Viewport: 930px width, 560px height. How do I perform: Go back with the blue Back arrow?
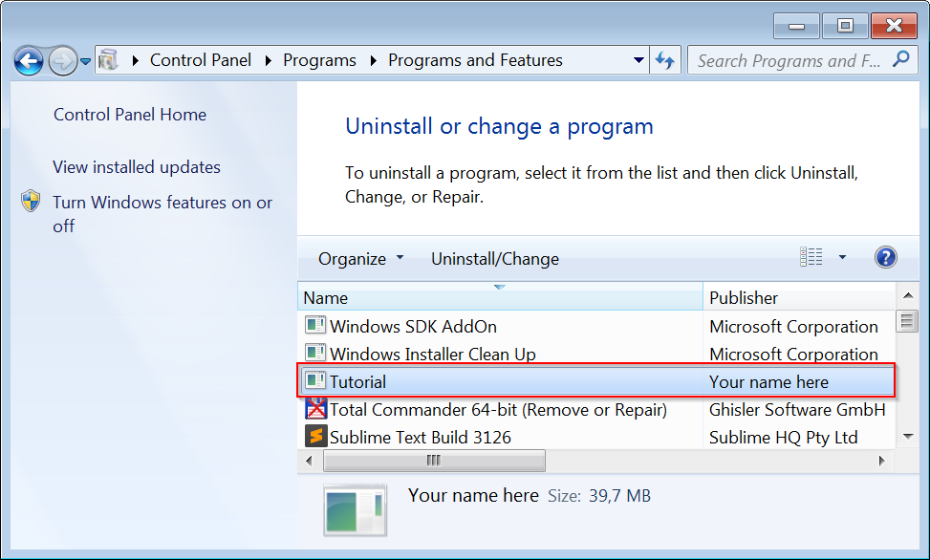(x=29, y=60)
